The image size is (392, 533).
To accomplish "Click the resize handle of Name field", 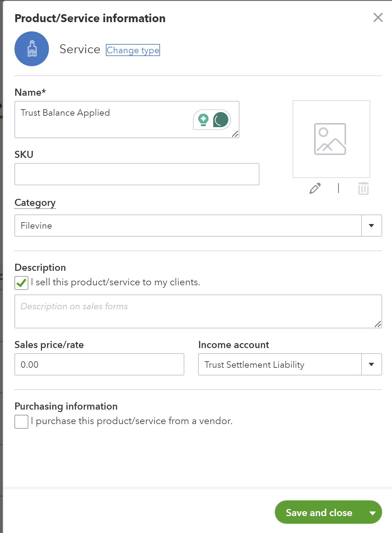I will [235, 134].
